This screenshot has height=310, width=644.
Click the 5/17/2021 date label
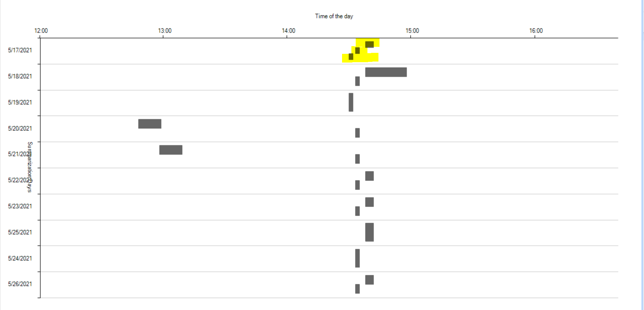[20, 50]
